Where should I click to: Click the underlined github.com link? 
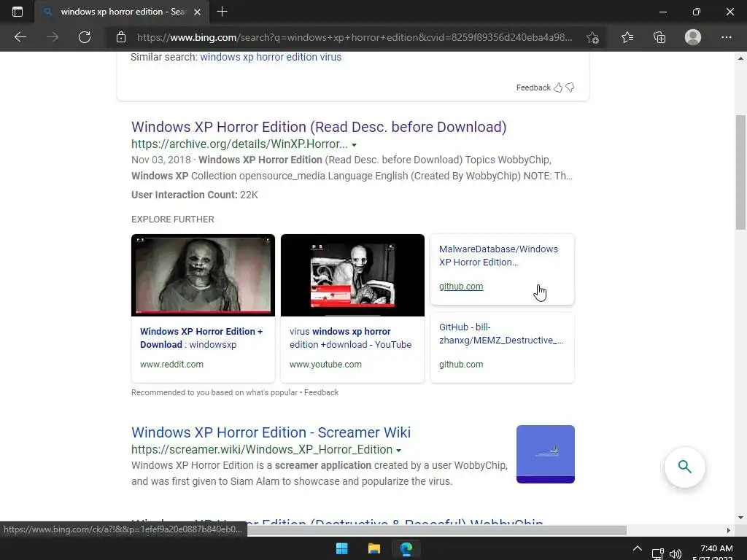click(461, 287)
